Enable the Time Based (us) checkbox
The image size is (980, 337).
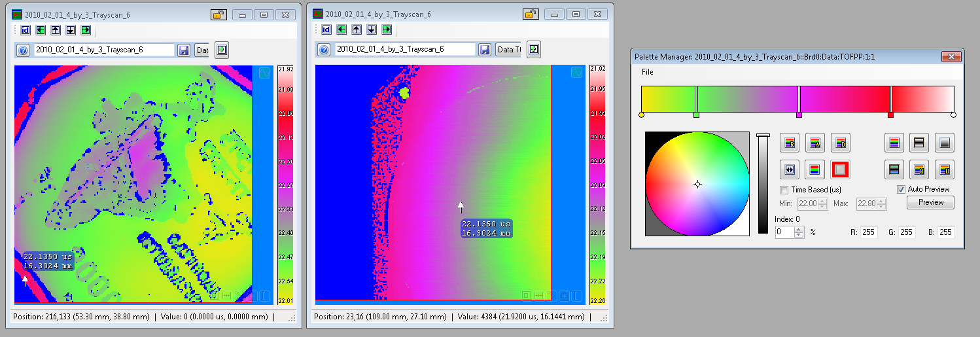784,190
